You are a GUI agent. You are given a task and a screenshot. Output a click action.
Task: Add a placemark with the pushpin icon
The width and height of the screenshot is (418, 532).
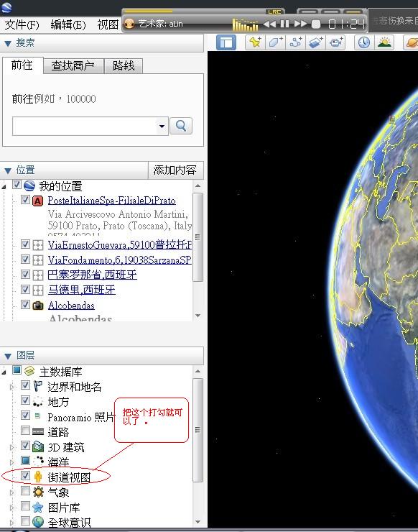coord(255,42)
